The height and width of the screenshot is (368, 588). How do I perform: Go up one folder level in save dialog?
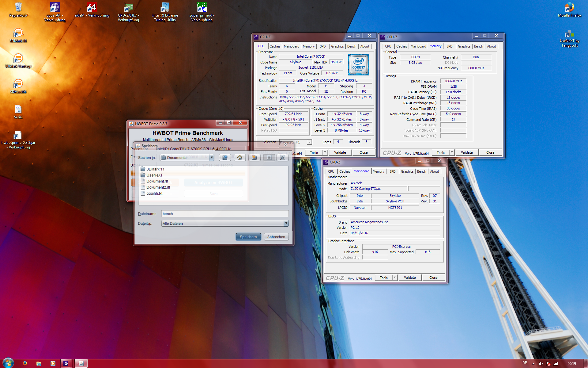pos(225,157)
